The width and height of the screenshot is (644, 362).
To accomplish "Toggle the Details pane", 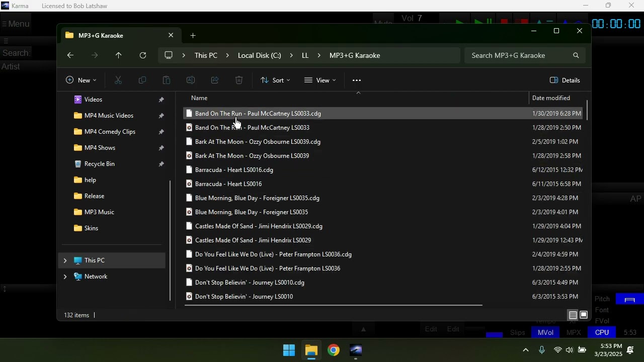I will click(565, 80).
